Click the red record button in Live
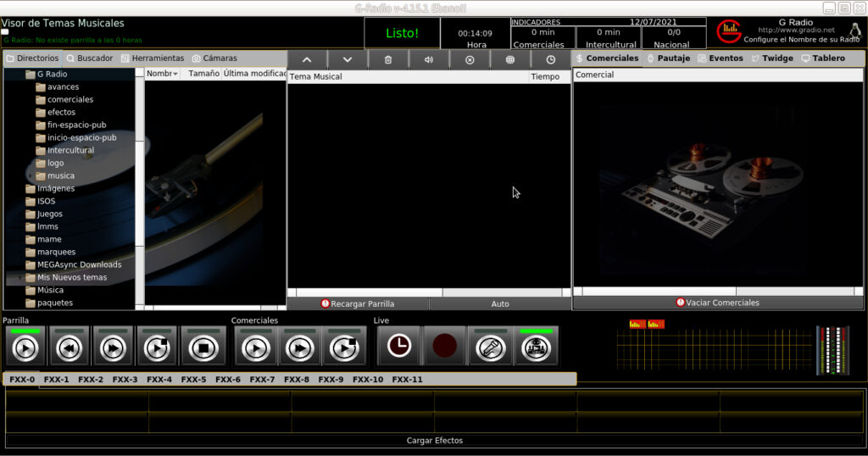The width and height of the screenshot is (868, 456). (445, 346)
